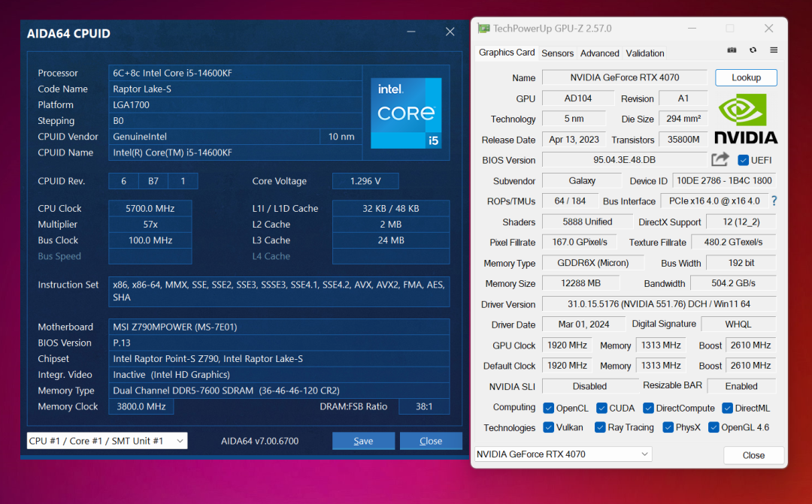Click the BIOS Version field 95.04.3E.48.DB
The image size is (812, 504).
pyautogui.click(x=625, y=160)
